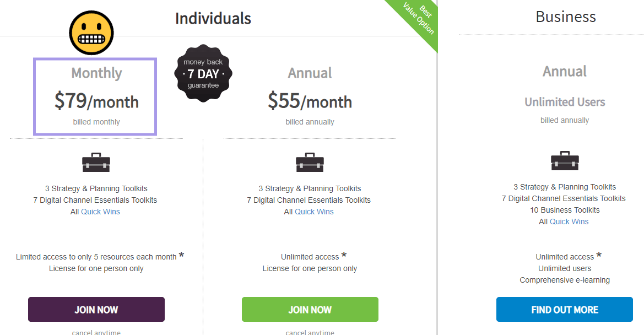Viewport: 644px width, 335px height.
Task: Click the briefcase icon under Business plan
Action: pos(565,160)
